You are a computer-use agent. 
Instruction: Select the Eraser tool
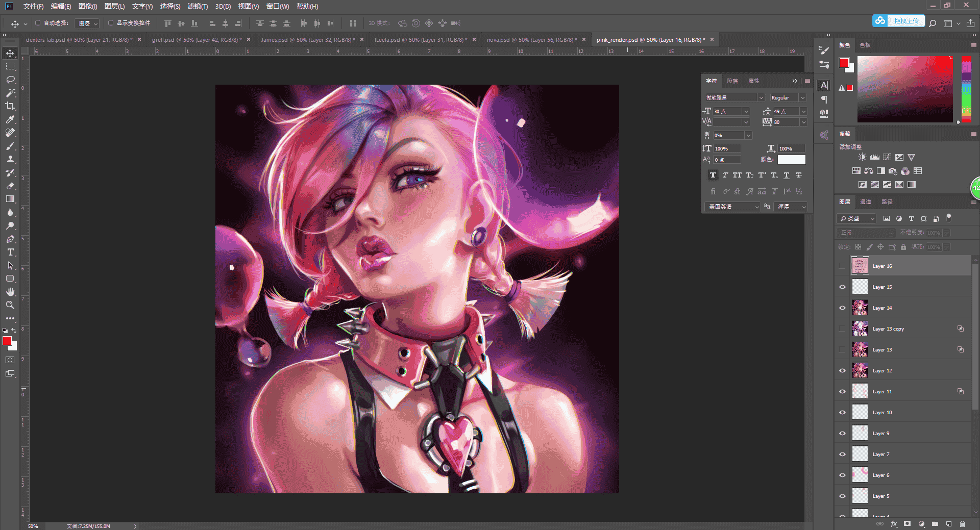10,186
